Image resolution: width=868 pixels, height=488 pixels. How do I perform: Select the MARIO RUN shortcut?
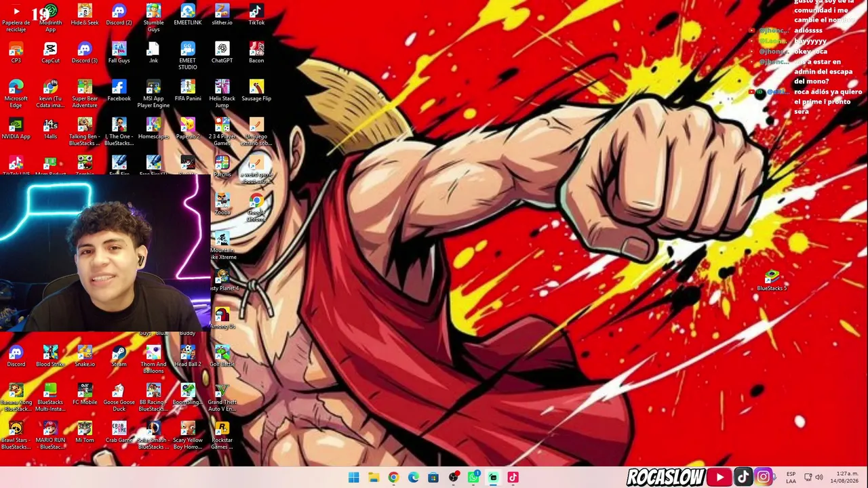coord(50,435)
